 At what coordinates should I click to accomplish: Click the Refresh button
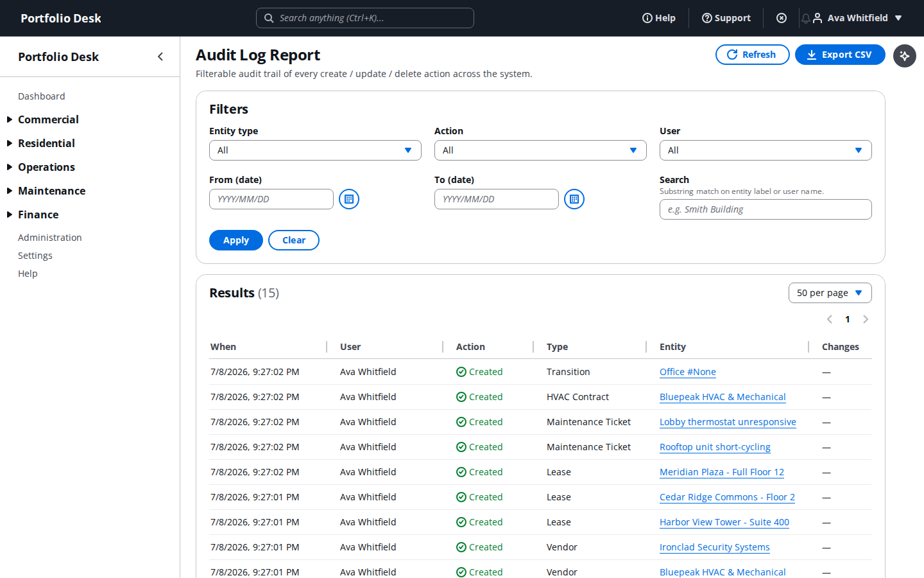coord(752,55)
